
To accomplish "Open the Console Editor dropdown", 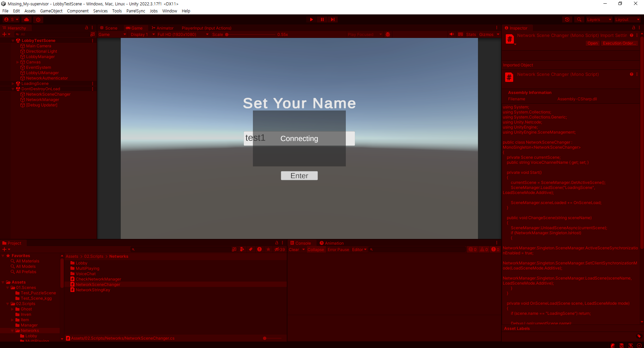I will [x=359, y=249].
